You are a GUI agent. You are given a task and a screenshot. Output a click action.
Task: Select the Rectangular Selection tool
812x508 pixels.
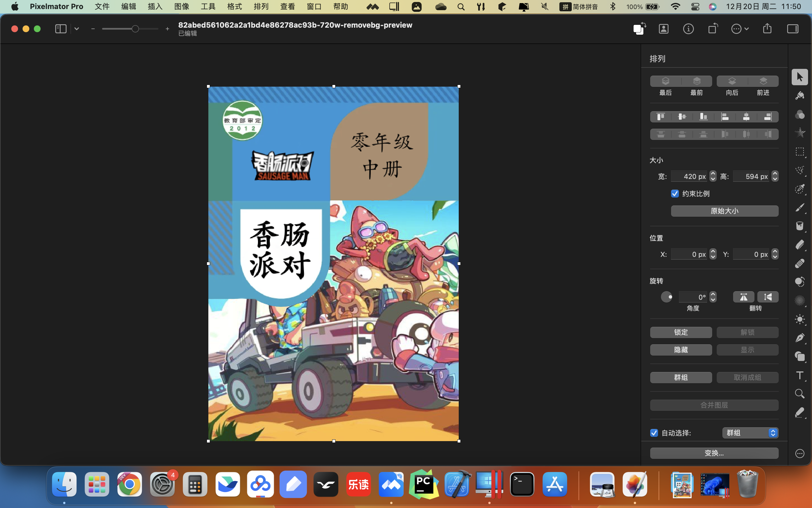[800, 152]
